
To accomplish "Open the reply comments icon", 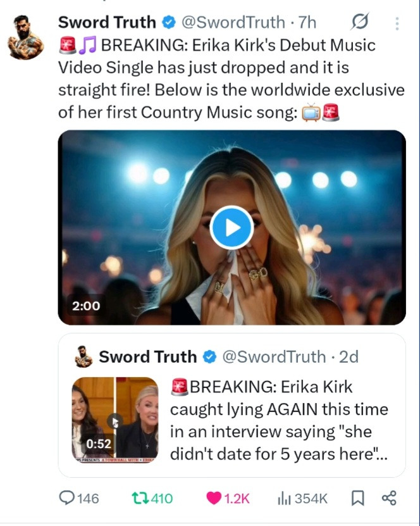I will (66, 498).
